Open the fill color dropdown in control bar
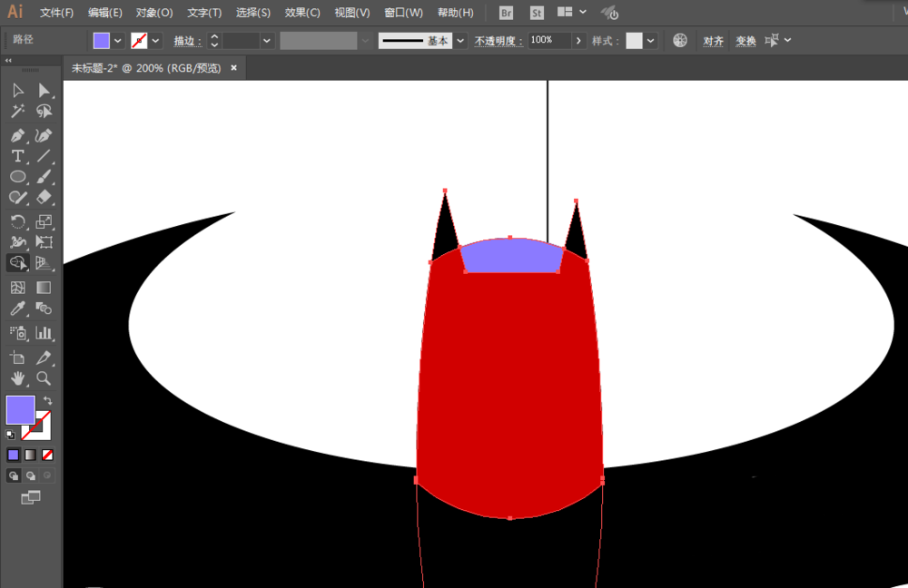 117,41
